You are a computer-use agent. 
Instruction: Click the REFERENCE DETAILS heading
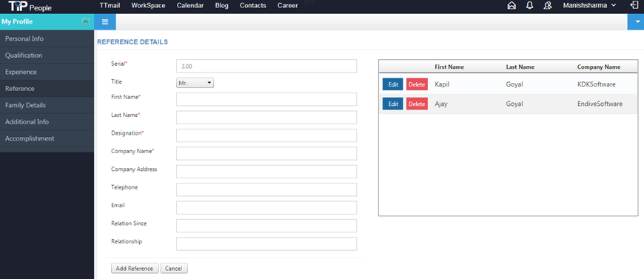click(133, 42)
